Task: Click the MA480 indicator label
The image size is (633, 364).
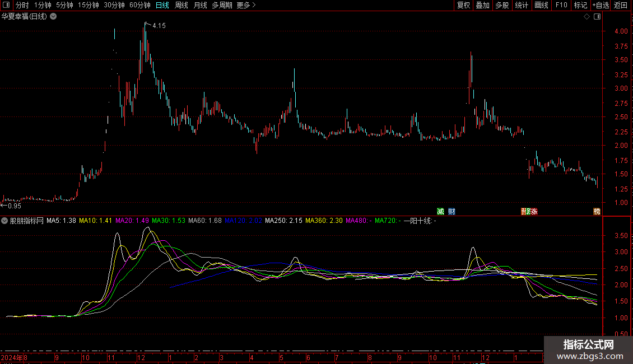Action: point(359,221)
